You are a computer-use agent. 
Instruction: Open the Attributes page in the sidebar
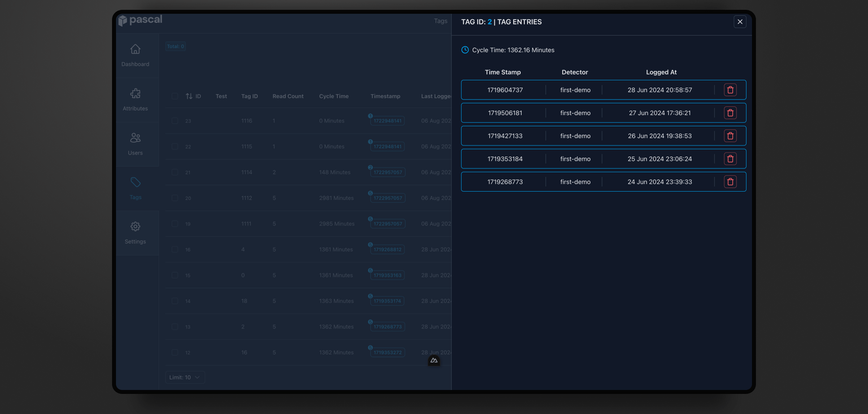135,99
